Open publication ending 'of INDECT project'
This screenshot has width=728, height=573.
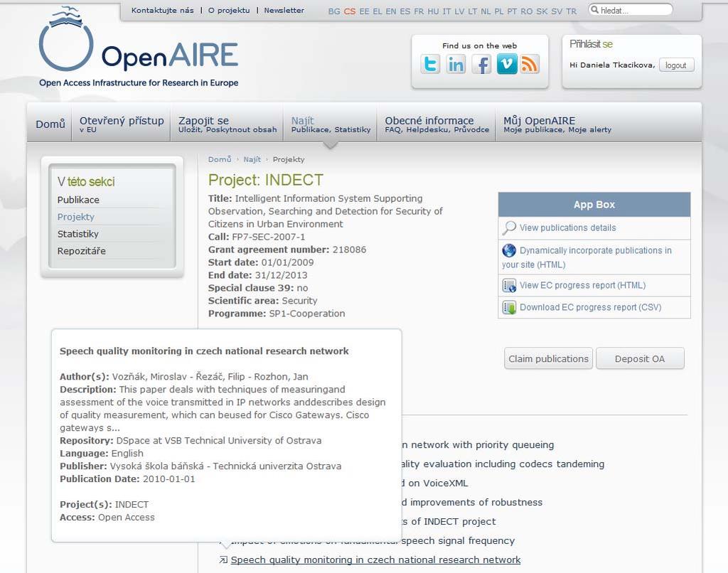point(449,521)
